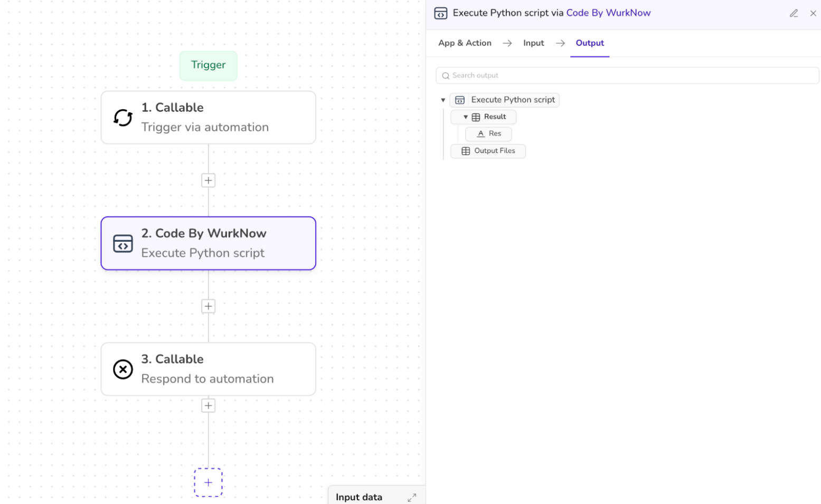Click the table icon beside Output Files
The width and height of the screenshot is (821, 504).
coord(466,151)
